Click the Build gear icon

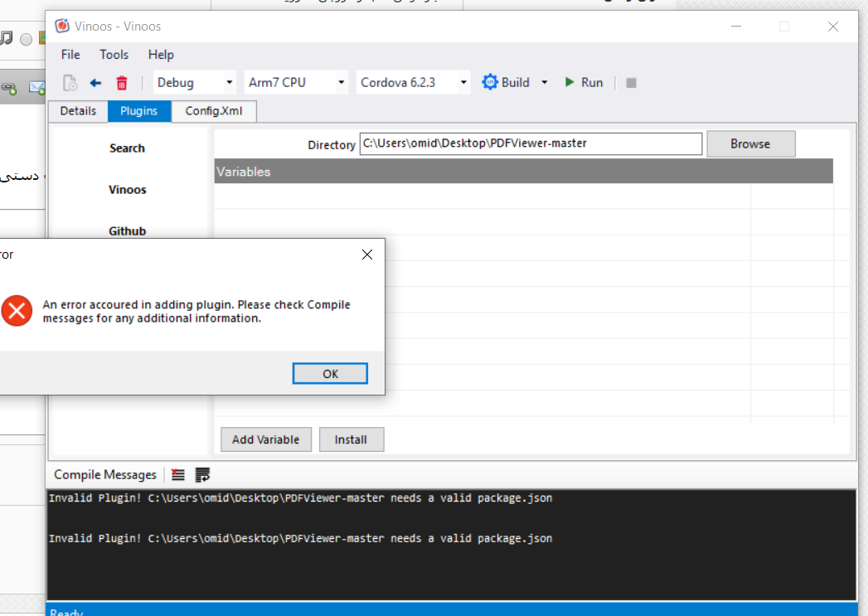point(489,82)
